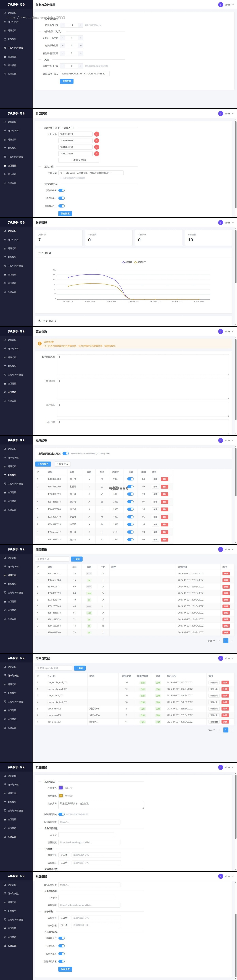Switch off 上架 for number 17752013140
The image size is (237, 980).
point(131,517)
